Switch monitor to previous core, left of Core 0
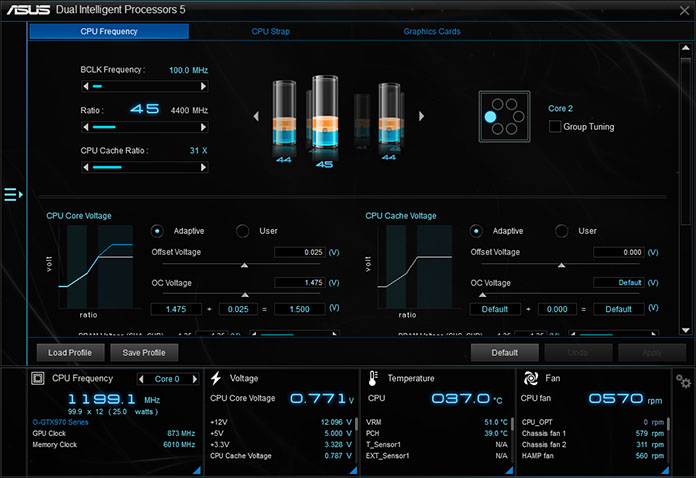Screen dimensions: 696x478 [141, 379]
